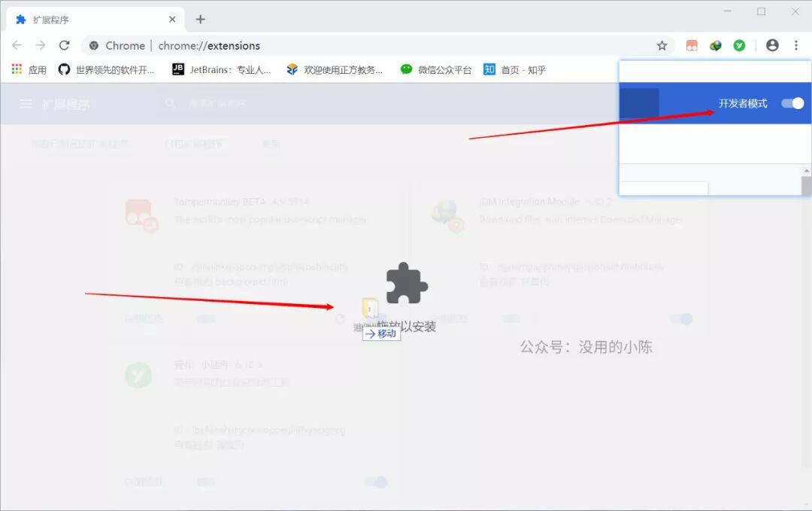
Task: Open the 微信公众平台 bookmark
Action: point(436,69)
